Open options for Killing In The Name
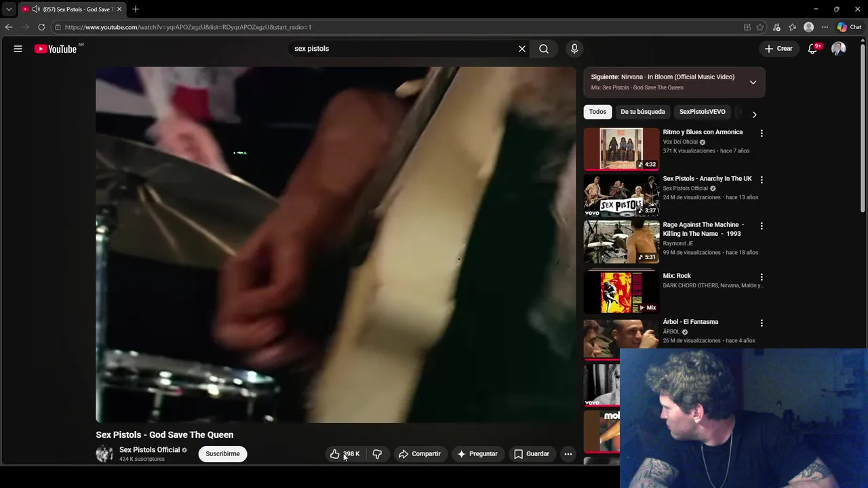The height and width of the screenshot is (488, 868). (x=762, y=226)
